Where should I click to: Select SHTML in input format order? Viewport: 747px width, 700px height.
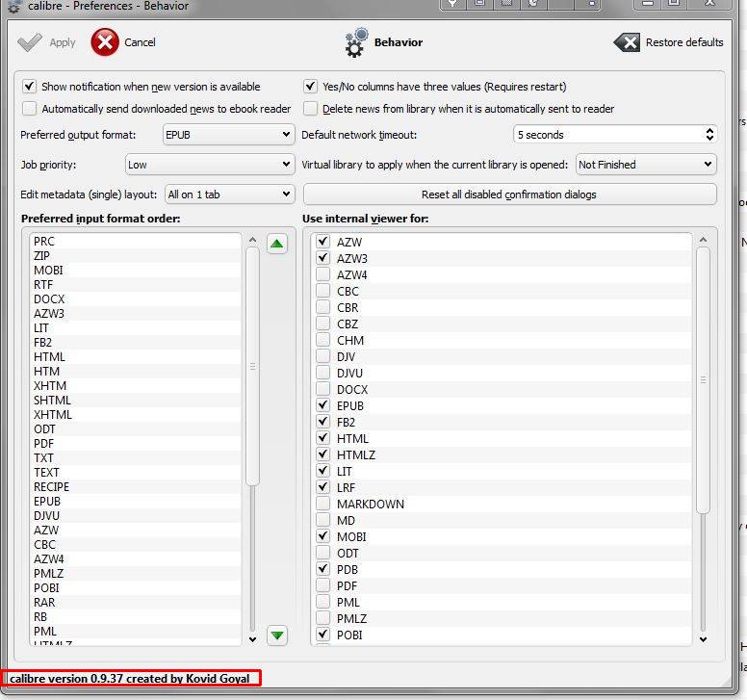click(x=136, y=400)
